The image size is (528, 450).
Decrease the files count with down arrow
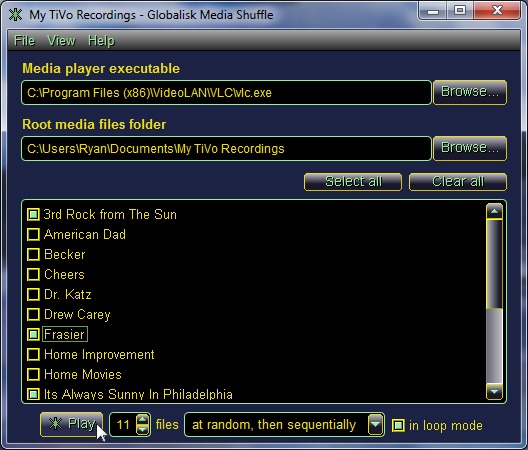[x=143, y=430]
